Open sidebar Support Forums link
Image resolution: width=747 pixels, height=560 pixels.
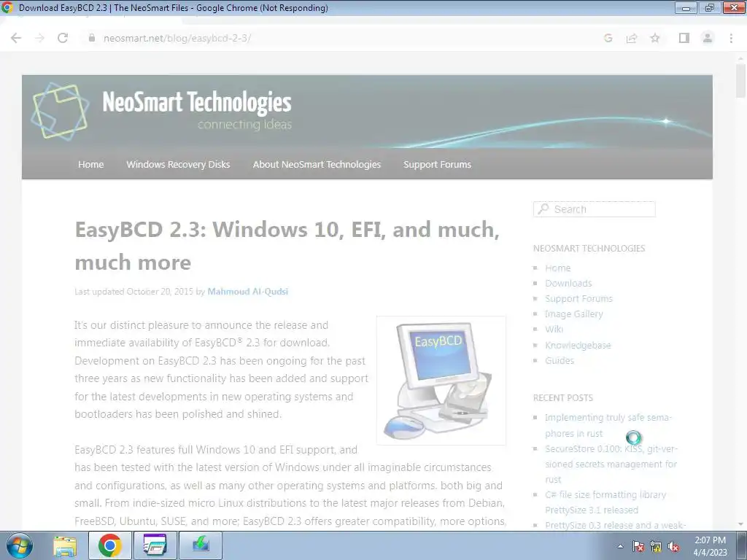578,298
